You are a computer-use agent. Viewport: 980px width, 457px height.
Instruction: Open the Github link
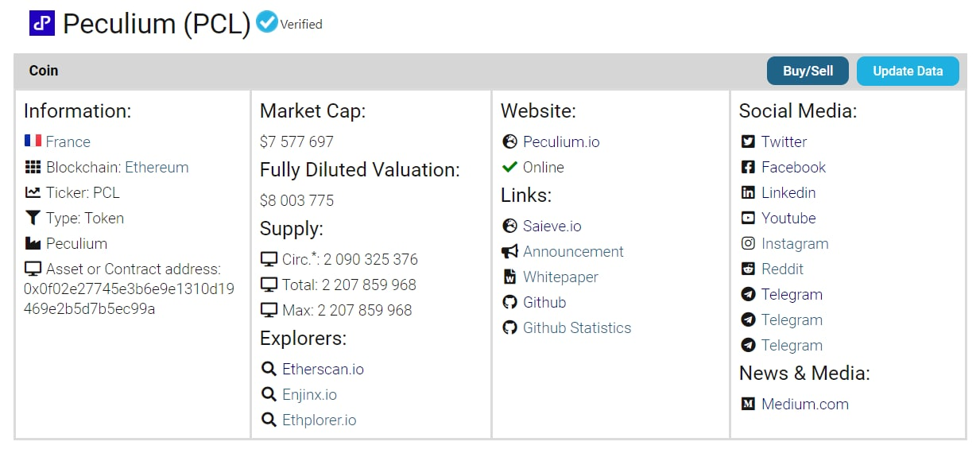544,302
